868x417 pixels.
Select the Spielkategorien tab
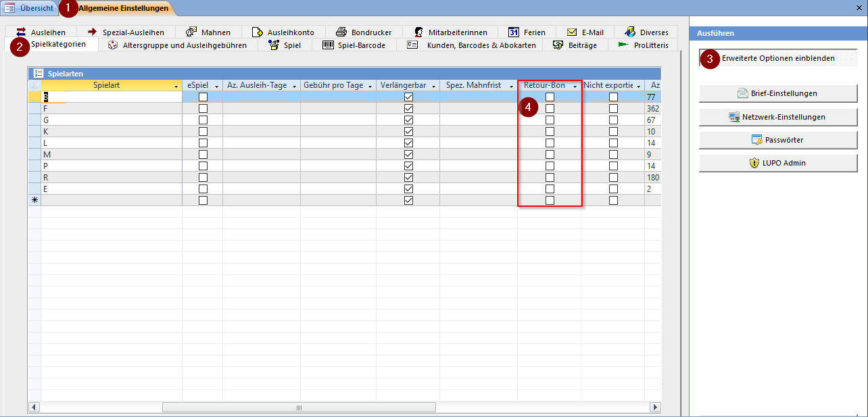tap(51, 45)
